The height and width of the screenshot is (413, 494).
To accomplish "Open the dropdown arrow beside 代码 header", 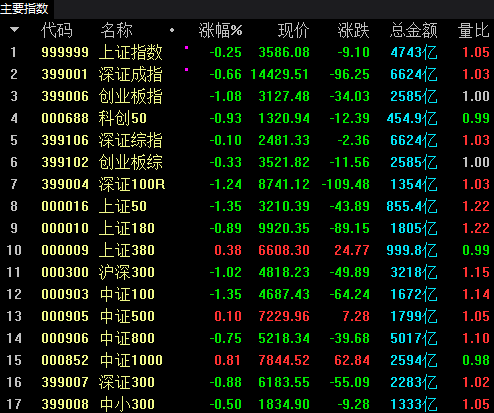I will (x=14, y=30).
